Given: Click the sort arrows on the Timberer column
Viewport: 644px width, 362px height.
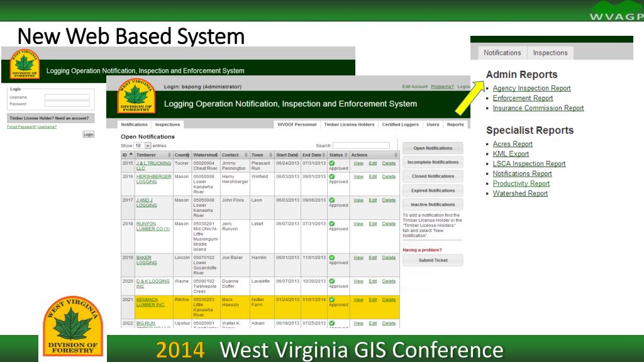Looking at the screenshot, I should [169, 155].
